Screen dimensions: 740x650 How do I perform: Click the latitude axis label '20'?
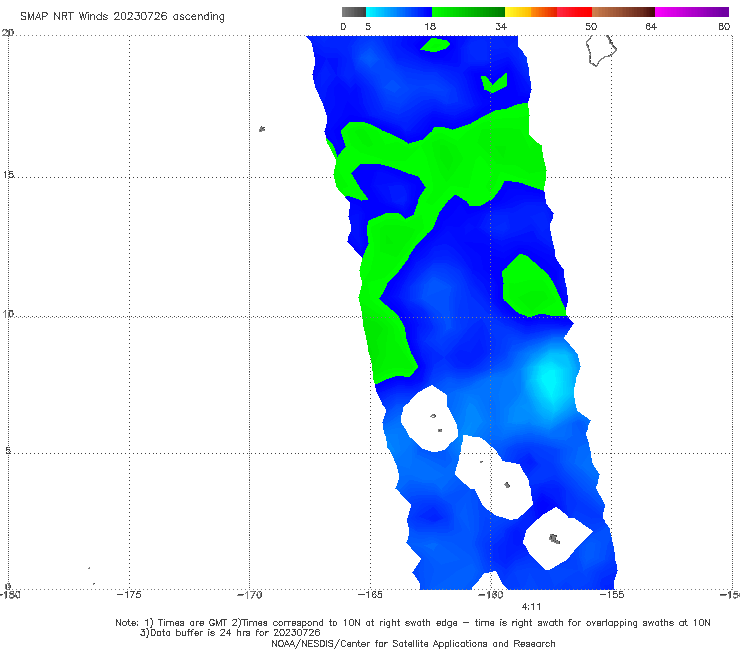coord(8,32)
